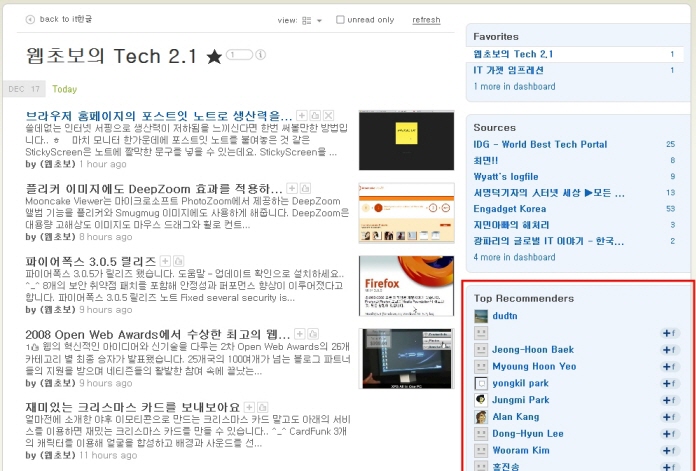Open 'Engadget Korea' source
This screenshot has height=471, width=696.
click(x=510, y=209)
